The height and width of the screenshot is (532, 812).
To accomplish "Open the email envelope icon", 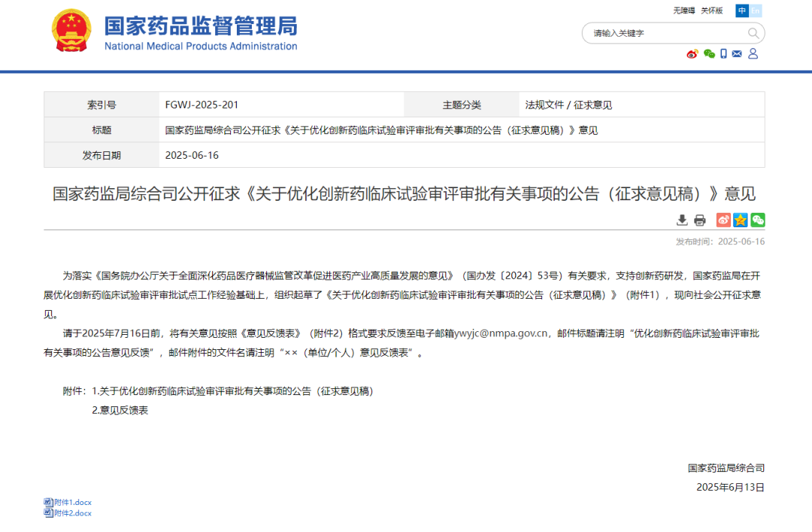I will 737,54.
